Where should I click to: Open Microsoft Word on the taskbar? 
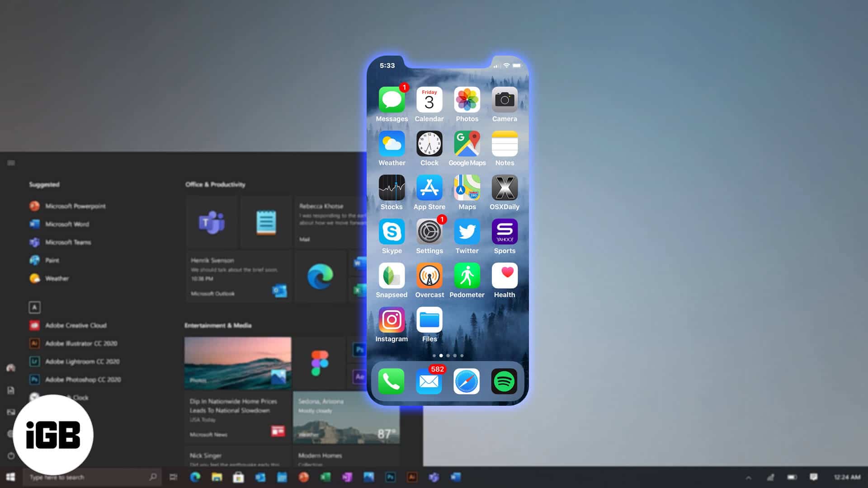pos(456,477)
